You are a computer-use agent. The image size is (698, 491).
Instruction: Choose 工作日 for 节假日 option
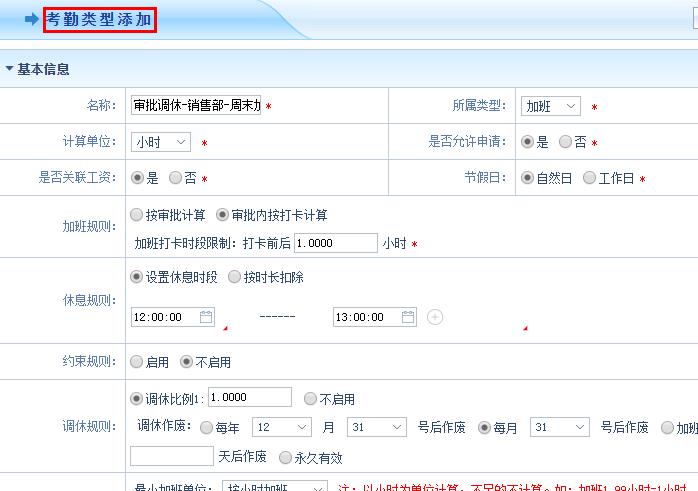click(x=590, y=178)
